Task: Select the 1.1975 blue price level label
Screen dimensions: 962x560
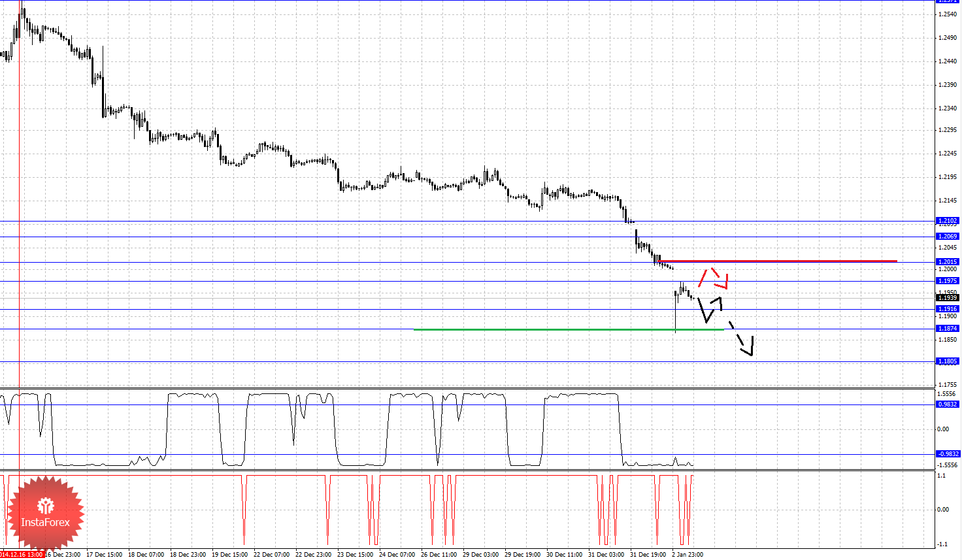Action: (948, 281)
